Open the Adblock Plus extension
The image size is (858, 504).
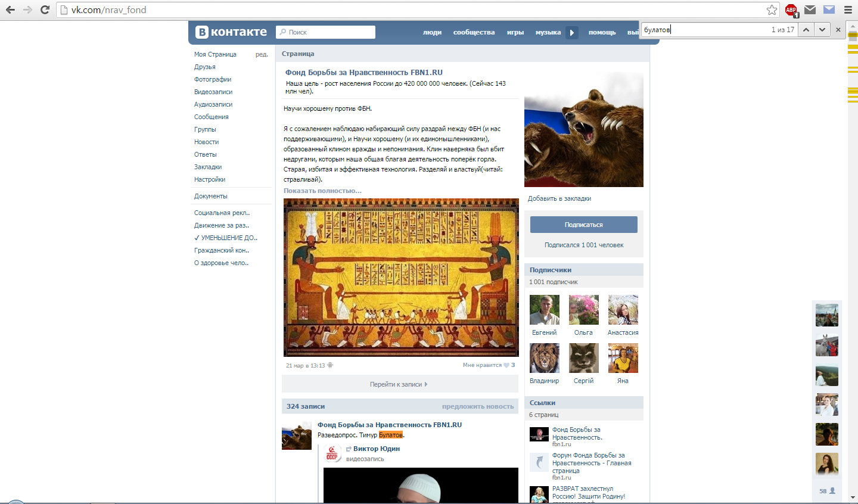(791, 10)
